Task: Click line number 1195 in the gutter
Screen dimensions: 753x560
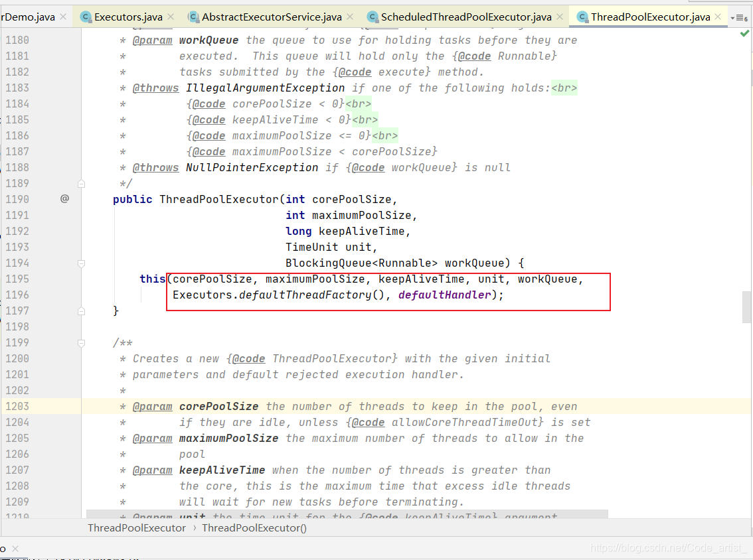Action: [x=17, y=279]
